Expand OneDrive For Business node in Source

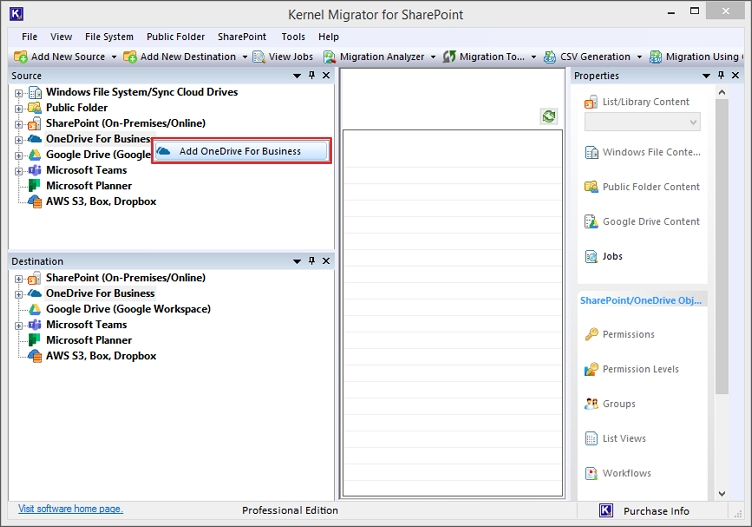coord(18,140)
